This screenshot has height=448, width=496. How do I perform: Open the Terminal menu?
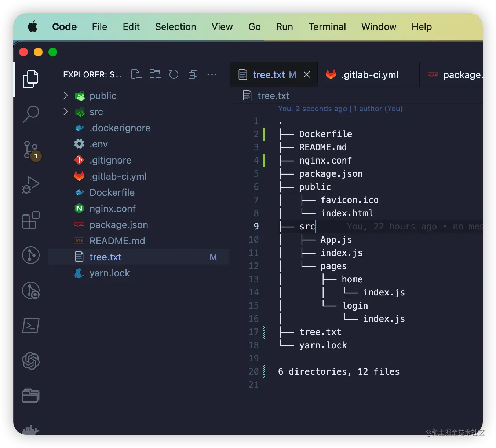327,27
